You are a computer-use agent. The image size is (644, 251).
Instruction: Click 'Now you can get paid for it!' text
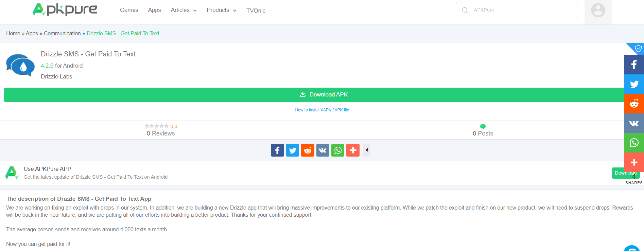(38, 244)
